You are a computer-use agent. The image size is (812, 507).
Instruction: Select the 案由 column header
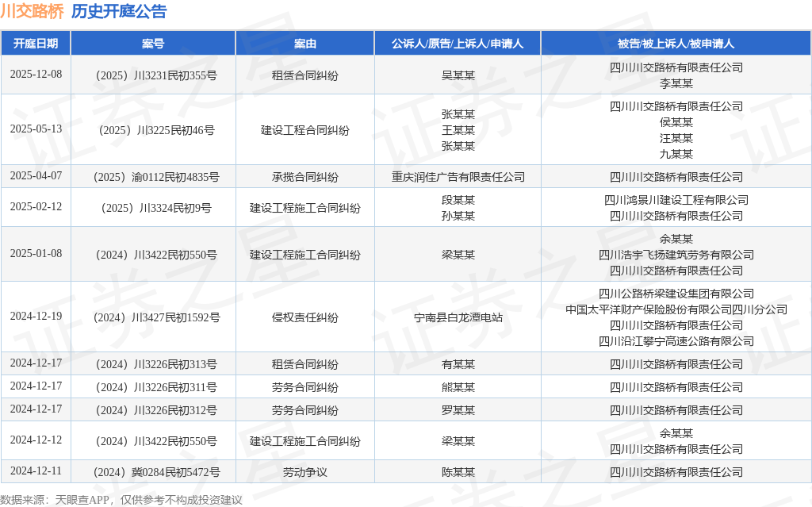pyautogui.click(x=305, y=44)
